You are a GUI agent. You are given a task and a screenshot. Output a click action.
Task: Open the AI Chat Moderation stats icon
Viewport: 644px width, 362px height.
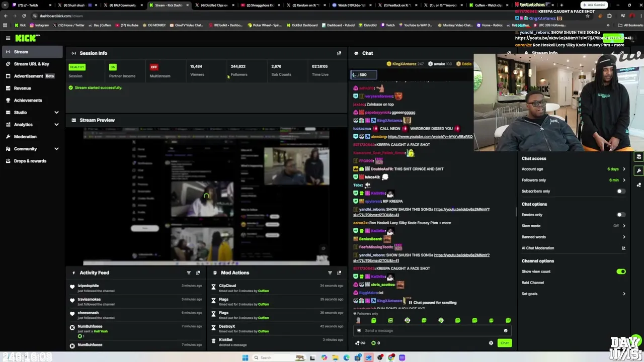(x=623, y=248)
